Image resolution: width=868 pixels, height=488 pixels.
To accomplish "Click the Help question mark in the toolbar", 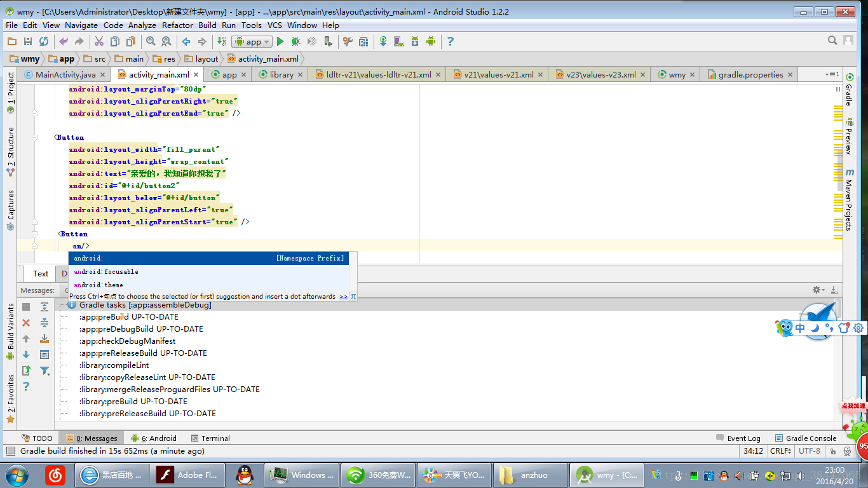I will click(451, 41).
